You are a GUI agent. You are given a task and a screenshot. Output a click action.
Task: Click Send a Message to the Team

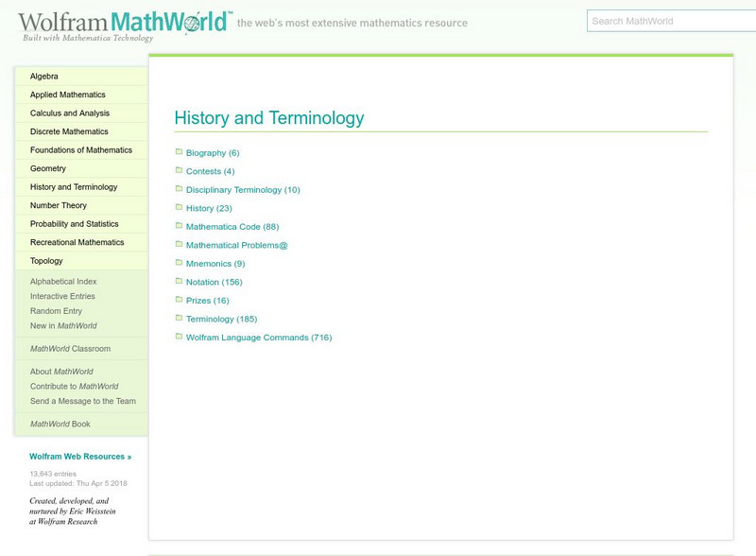tap(83, 401)
